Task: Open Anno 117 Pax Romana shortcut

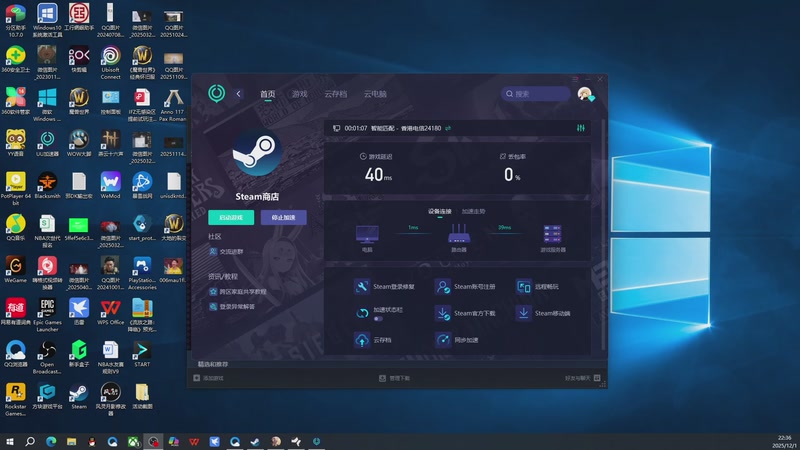Action: tap(173, 105)
